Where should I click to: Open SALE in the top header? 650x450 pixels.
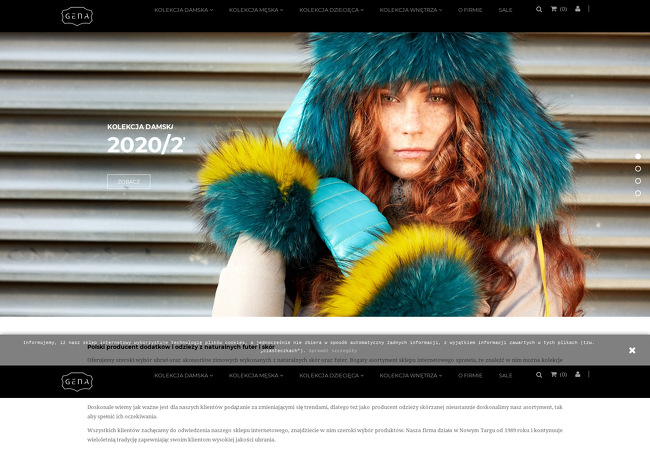pos(505,10)
